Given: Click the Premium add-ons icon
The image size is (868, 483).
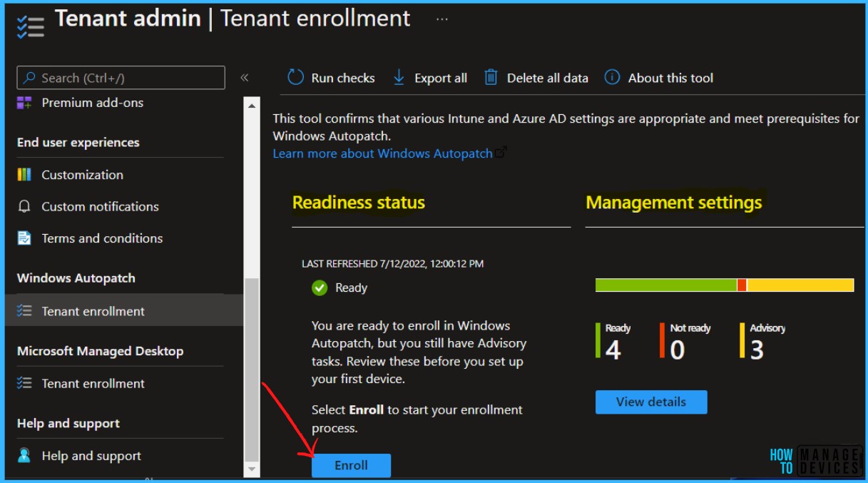Looking at the screenshot, I should [24, 103].
